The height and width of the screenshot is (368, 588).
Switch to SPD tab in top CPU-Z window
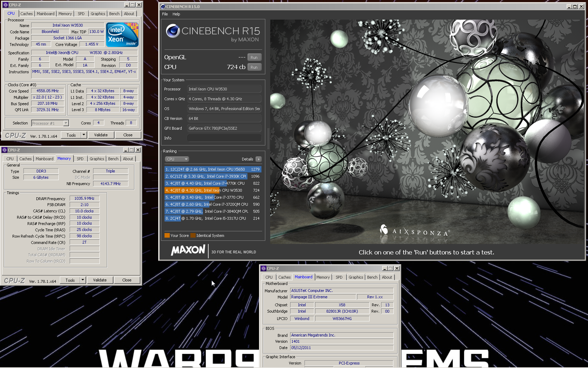coord(81,14)
